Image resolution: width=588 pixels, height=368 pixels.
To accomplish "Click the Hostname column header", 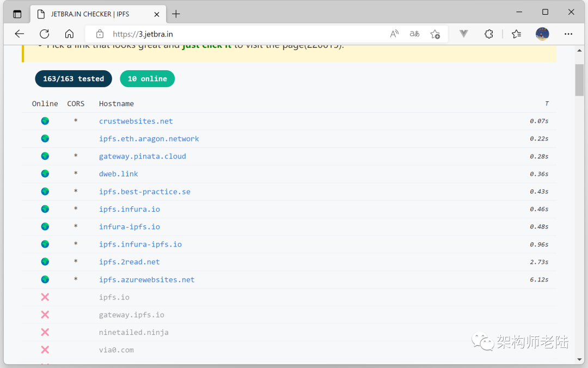I will (117, 103).
